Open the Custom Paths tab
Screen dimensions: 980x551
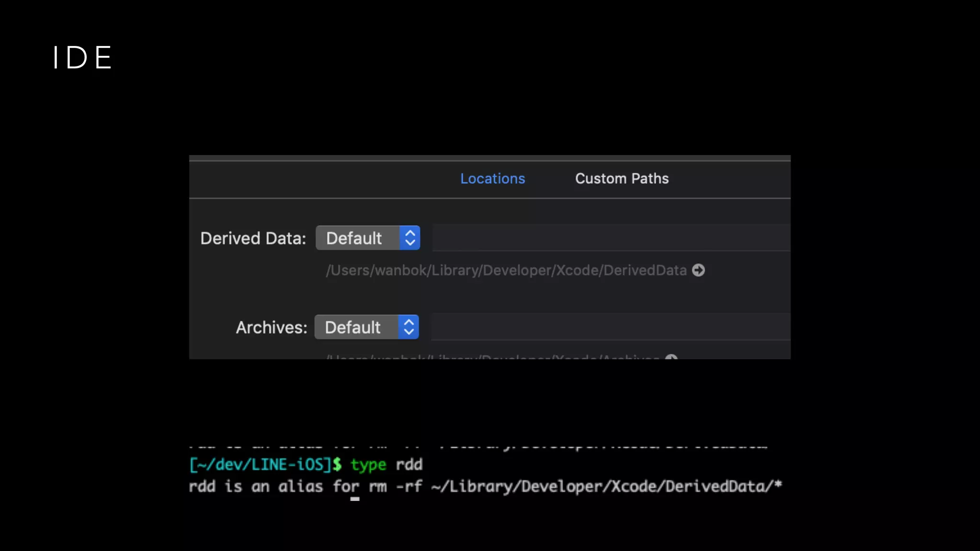coord(622,178)
